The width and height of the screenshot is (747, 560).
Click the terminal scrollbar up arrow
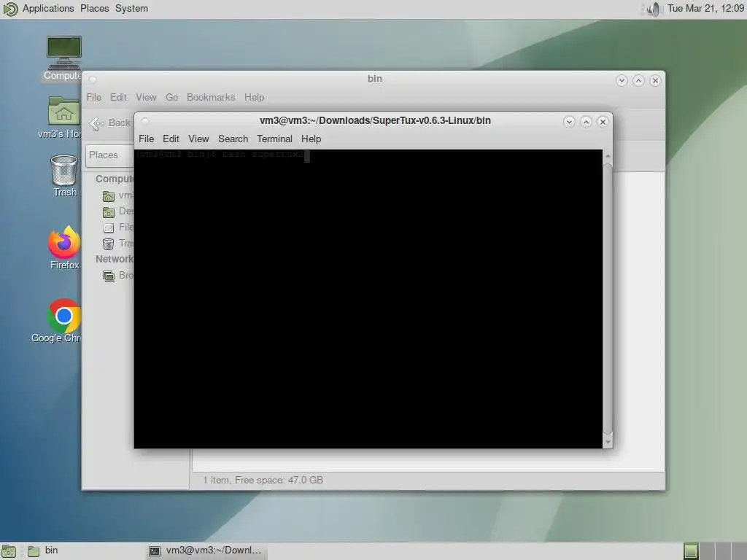tap(608, 156)
